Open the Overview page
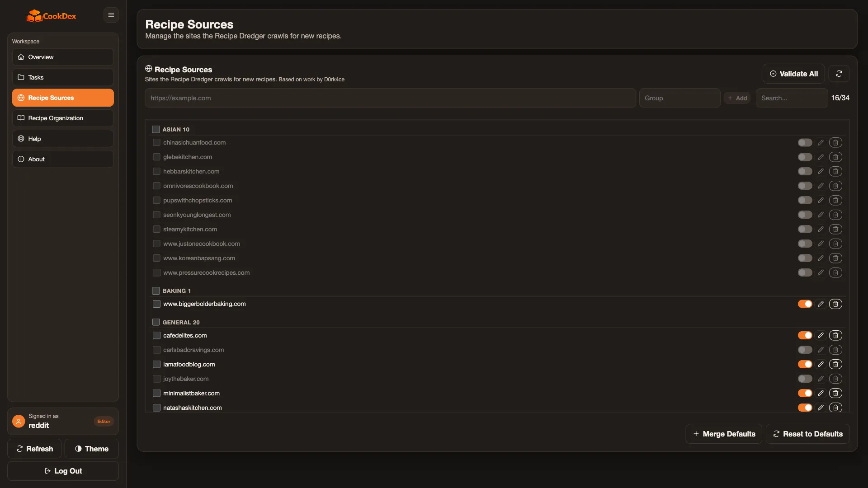Image resolution: width=868 pixels, height=488 pixels. (63, 57)
